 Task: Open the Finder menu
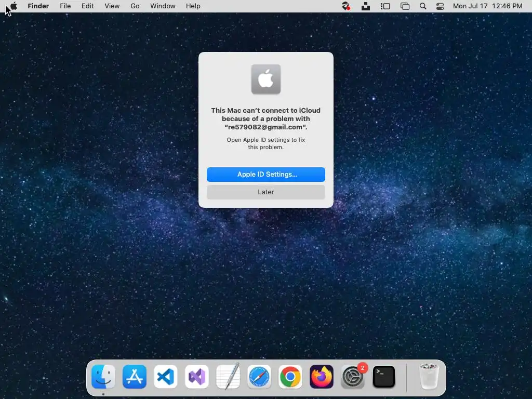coord(38,6)
